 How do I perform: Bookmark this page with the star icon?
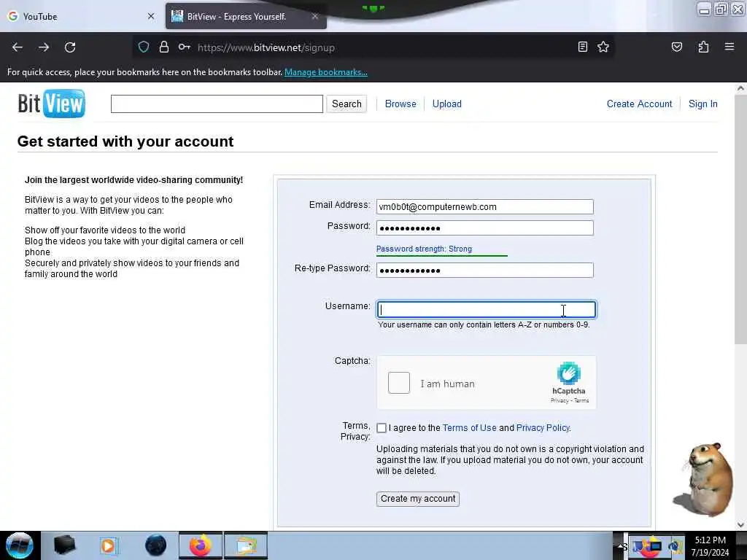[x=603, y=47]
